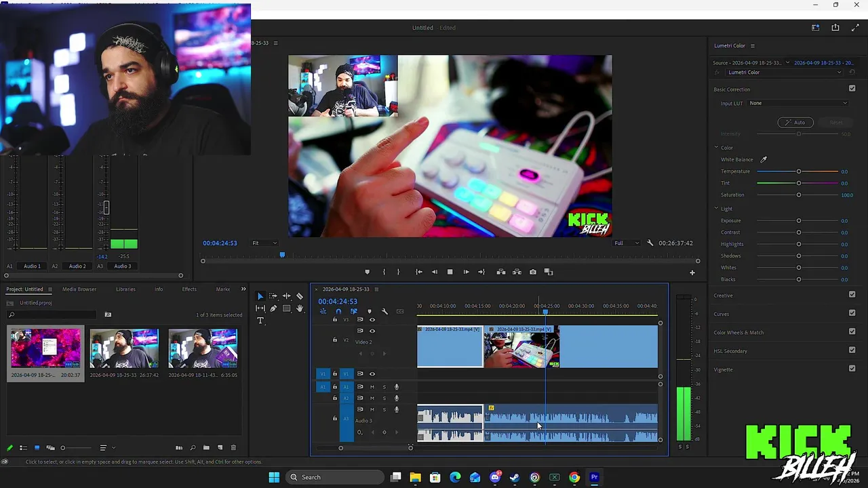This screenshot has height=488, width=868.
Task: Toggle Linked Selection in timeline
Action: pos(353,312)
